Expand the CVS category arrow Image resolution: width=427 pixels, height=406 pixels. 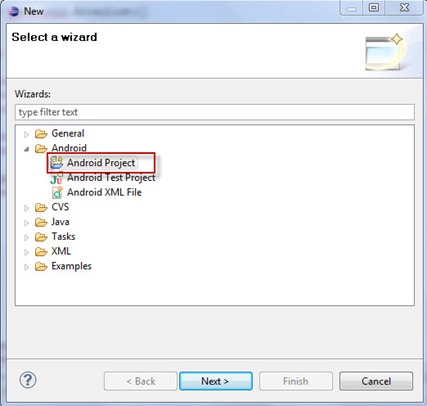pos(26,208)
